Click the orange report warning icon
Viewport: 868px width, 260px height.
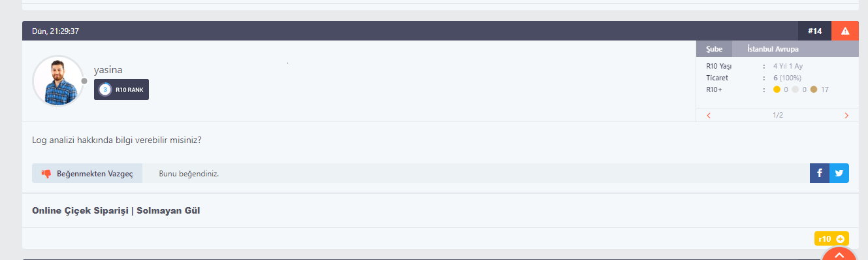pos(845,31)
